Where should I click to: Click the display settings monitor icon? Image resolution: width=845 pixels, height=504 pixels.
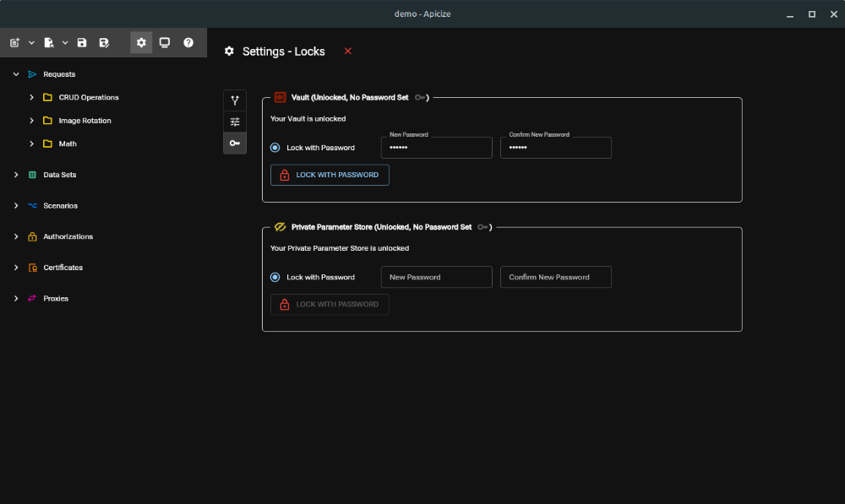tap(164, 42)
